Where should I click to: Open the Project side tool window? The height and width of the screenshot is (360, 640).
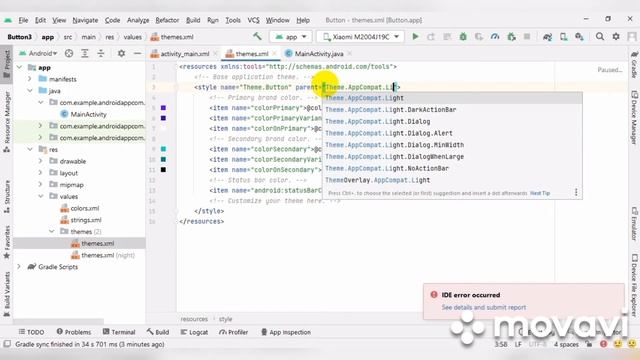[7, 64]
